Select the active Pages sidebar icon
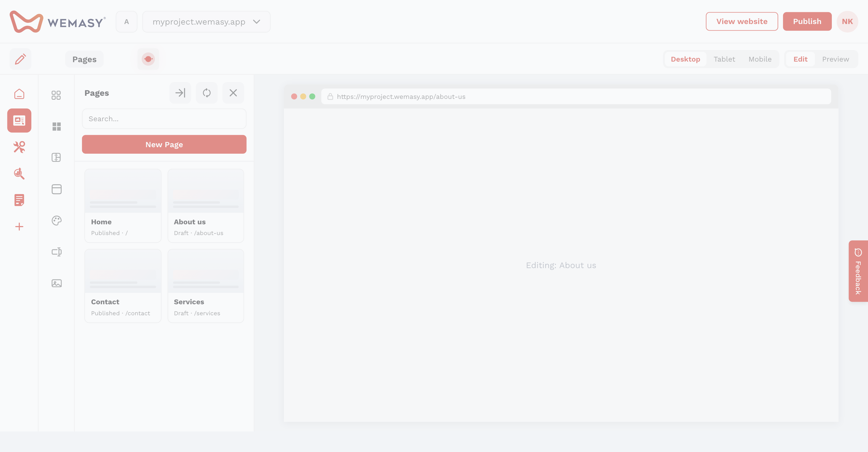868x452 pixels. pos(19,120)
